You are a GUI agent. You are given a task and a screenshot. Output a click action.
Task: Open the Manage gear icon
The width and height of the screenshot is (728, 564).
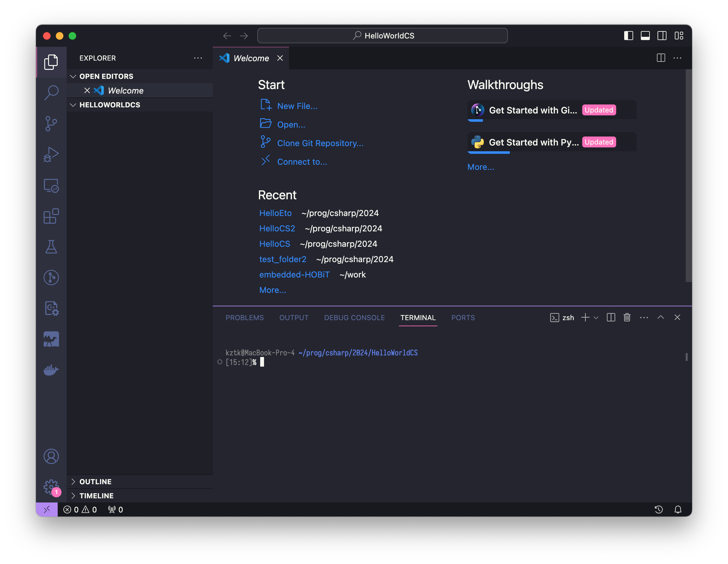pyautogui.click(x=51, y=487)
